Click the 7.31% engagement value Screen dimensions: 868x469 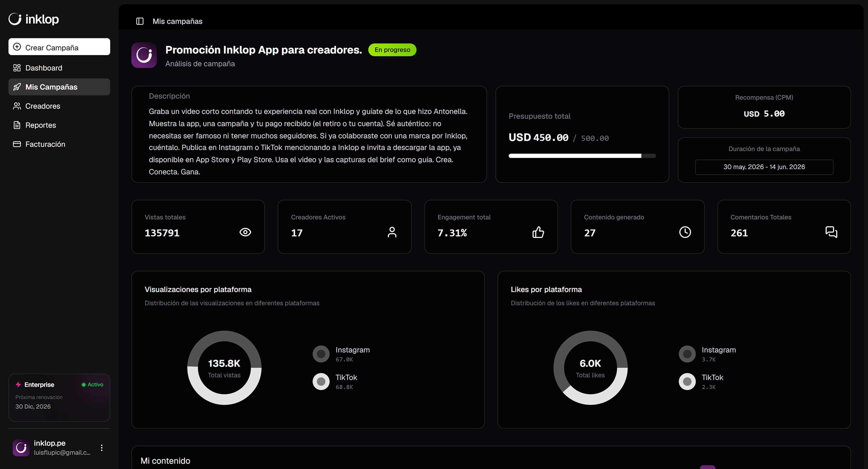452,233
